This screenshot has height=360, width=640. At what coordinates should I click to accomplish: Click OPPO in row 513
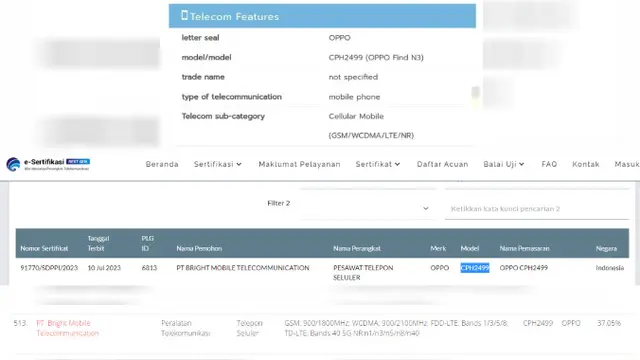571,323
